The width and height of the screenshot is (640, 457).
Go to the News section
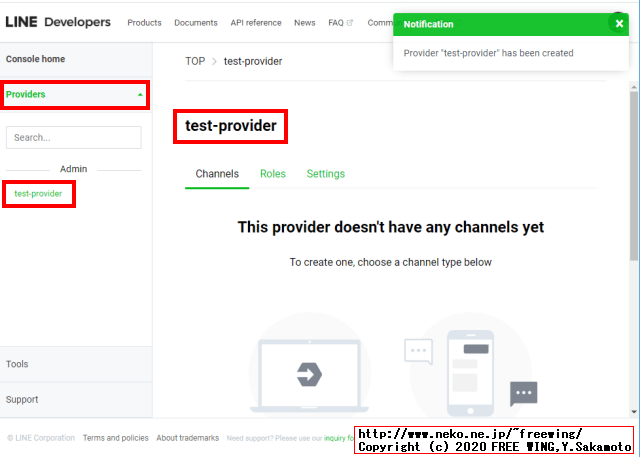[x=304, y=23]
